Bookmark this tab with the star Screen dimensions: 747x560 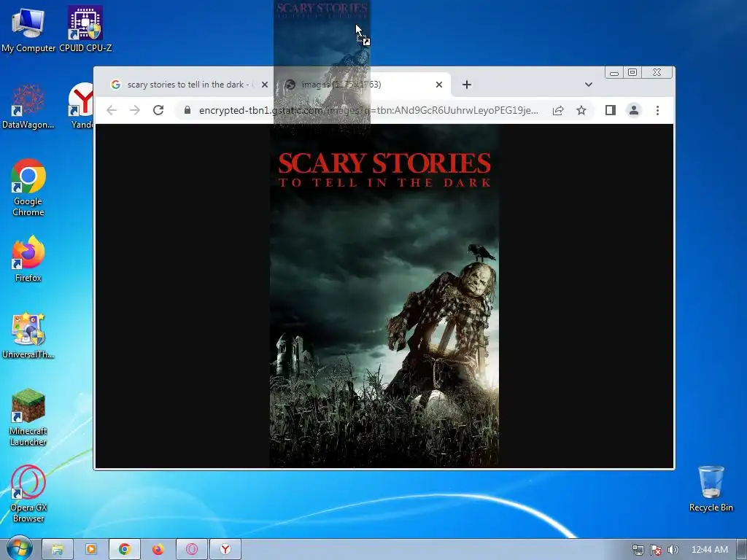(x=581, y=111)
